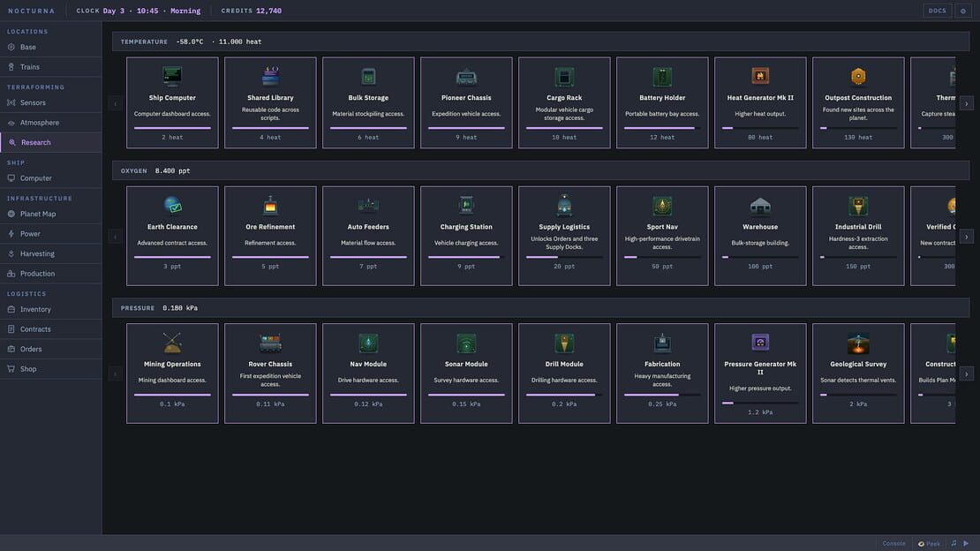
Task: Open the Base location page
Action: [50, 47]
